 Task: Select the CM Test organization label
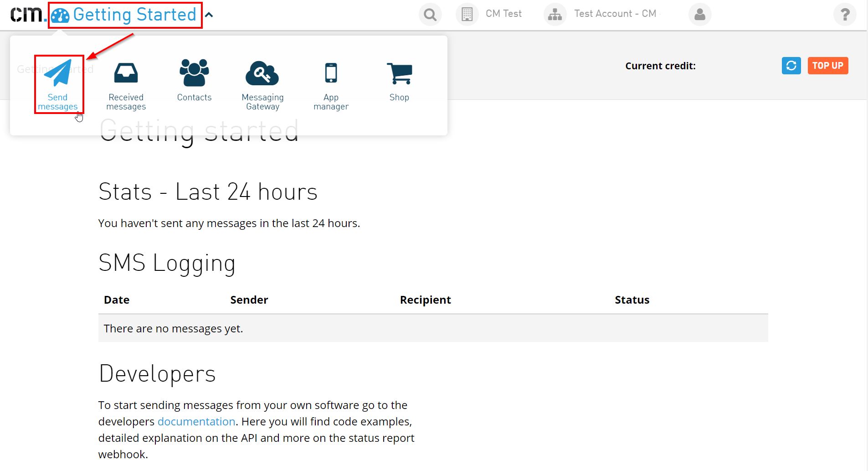click(503, 14)
